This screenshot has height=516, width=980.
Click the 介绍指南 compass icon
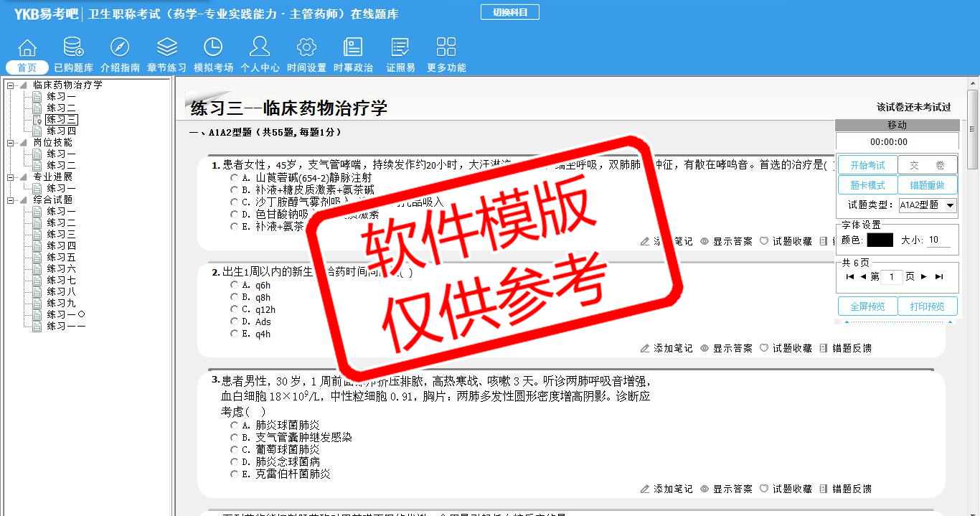click(x=120, y=47)
